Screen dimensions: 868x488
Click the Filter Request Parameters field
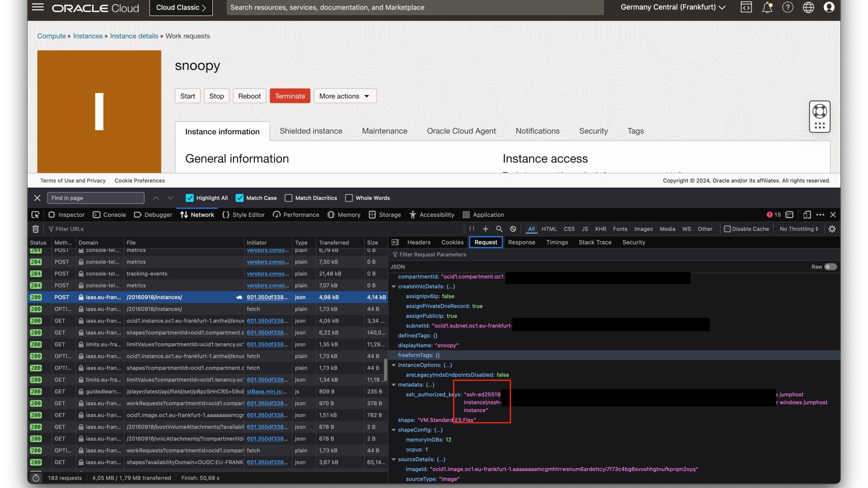pos(615,255)
